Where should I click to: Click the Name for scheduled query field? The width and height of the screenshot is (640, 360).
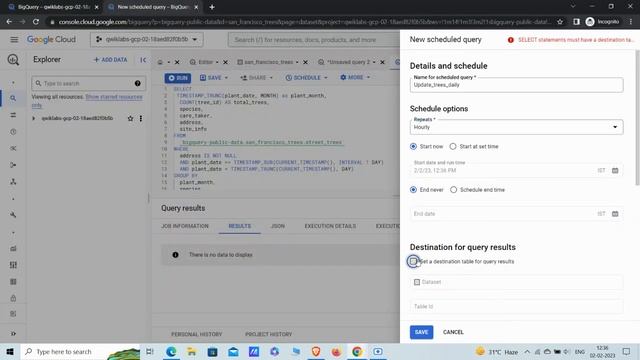point(516,84)
